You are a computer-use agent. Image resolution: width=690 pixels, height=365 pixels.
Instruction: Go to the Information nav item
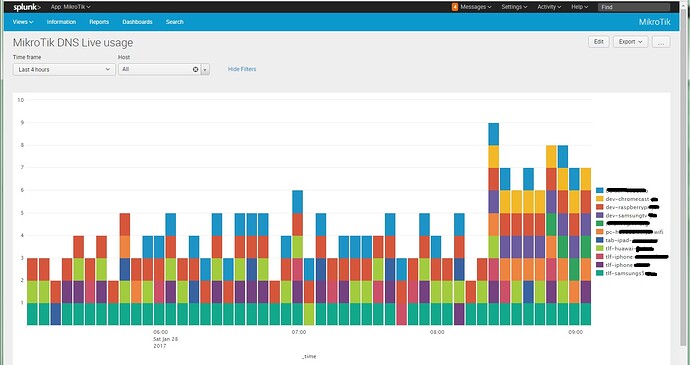[61, 22]
